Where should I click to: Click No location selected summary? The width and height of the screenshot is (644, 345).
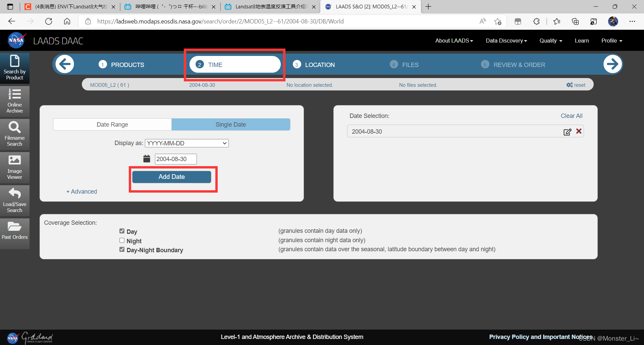pyautogui.click(x=310, y=85)
